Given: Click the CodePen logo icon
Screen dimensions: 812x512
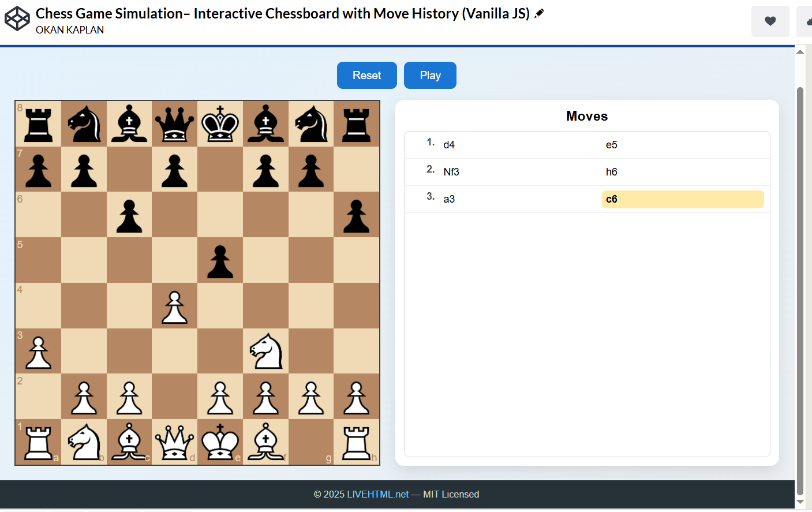Looking at the screenshot, I should (x=17, y=19).
